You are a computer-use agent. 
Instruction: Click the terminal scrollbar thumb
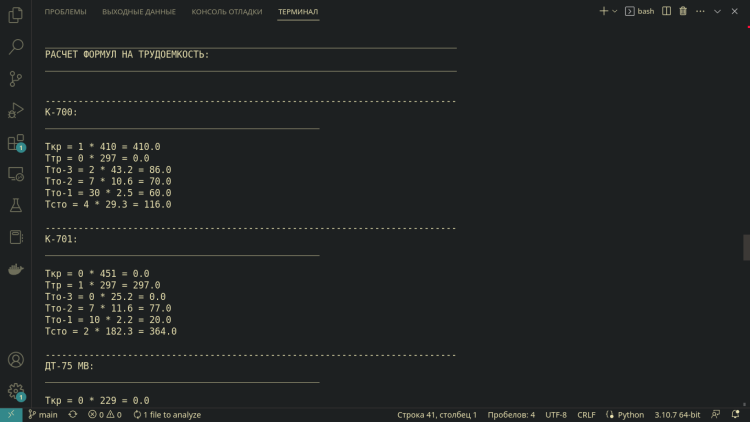pos(745,247)
